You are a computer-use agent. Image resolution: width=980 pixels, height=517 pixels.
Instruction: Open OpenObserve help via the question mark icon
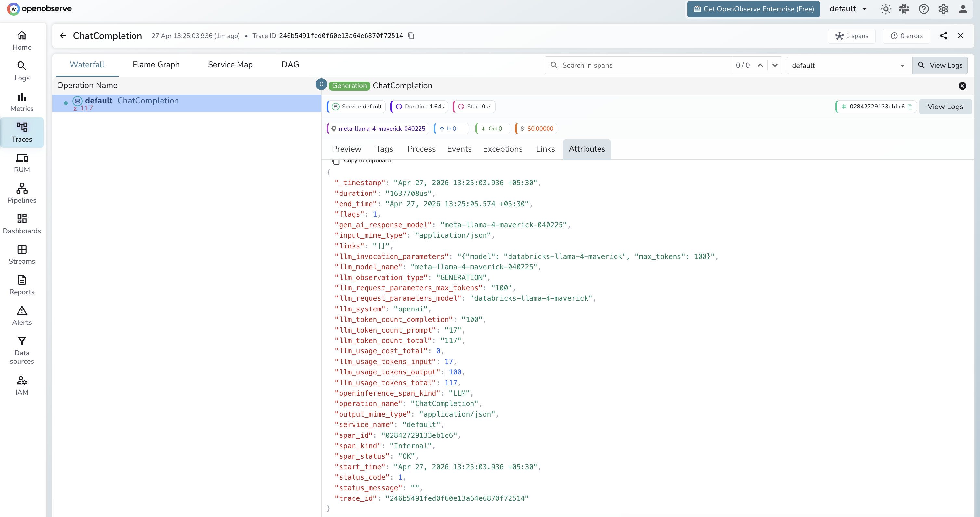tap(924, 9)
